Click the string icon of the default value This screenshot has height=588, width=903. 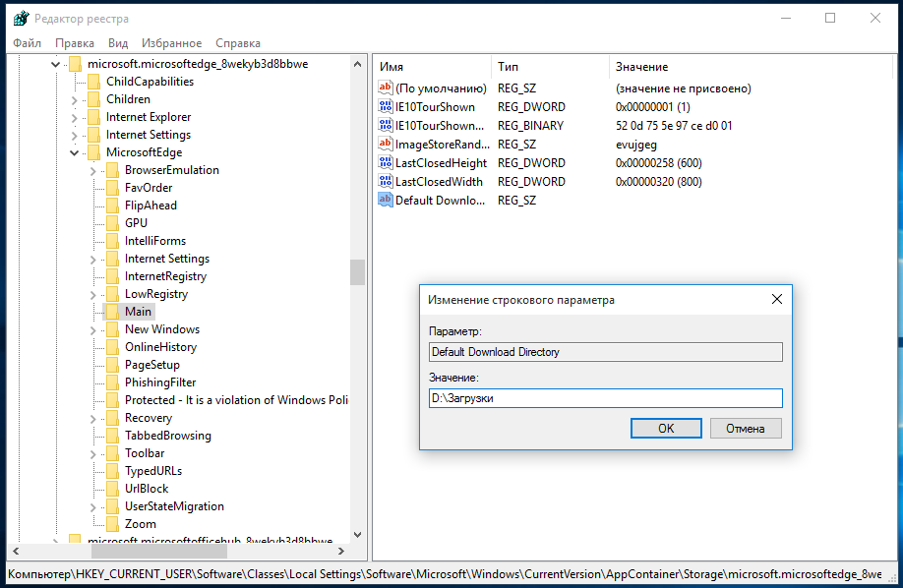pos(385,88)
